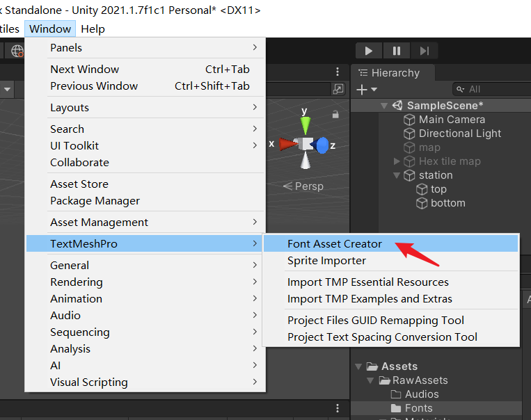Open the General submenu

(145, 266)
